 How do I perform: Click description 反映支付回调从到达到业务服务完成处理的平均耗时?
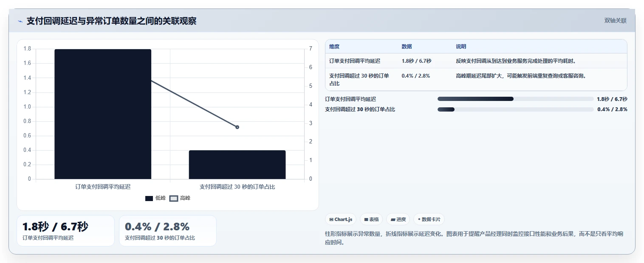click(516, 61)
